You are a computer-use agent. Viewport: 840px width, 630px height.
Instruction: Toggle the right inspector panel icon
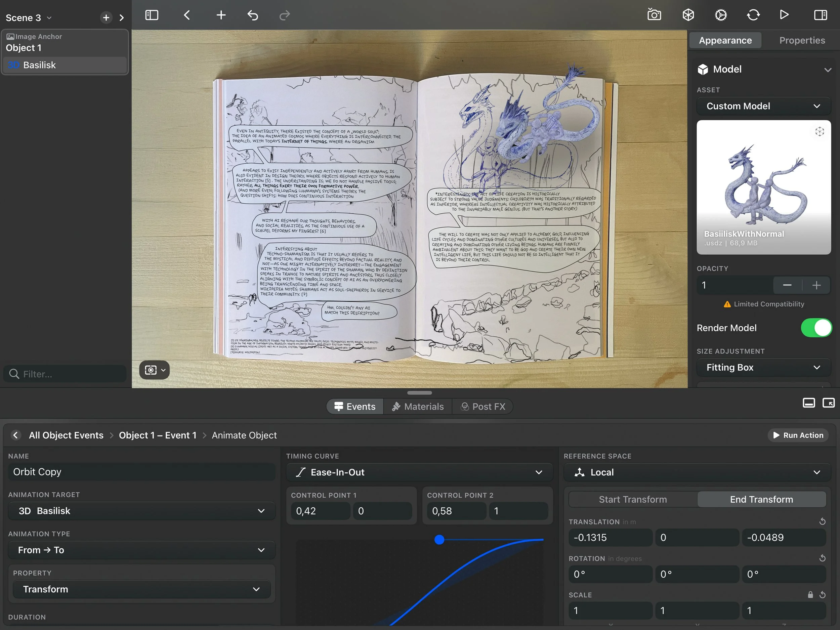(820, 15)
